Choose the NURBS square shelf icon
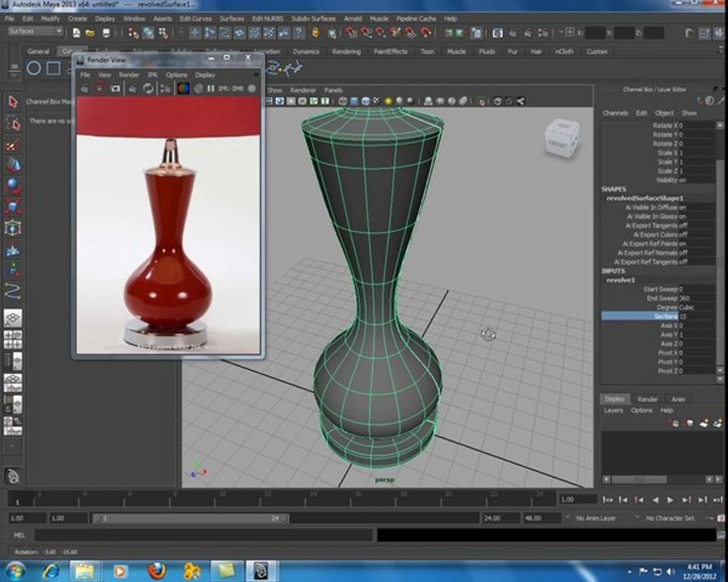The width and height of the screenshot is (728, 582). (53, 68)
